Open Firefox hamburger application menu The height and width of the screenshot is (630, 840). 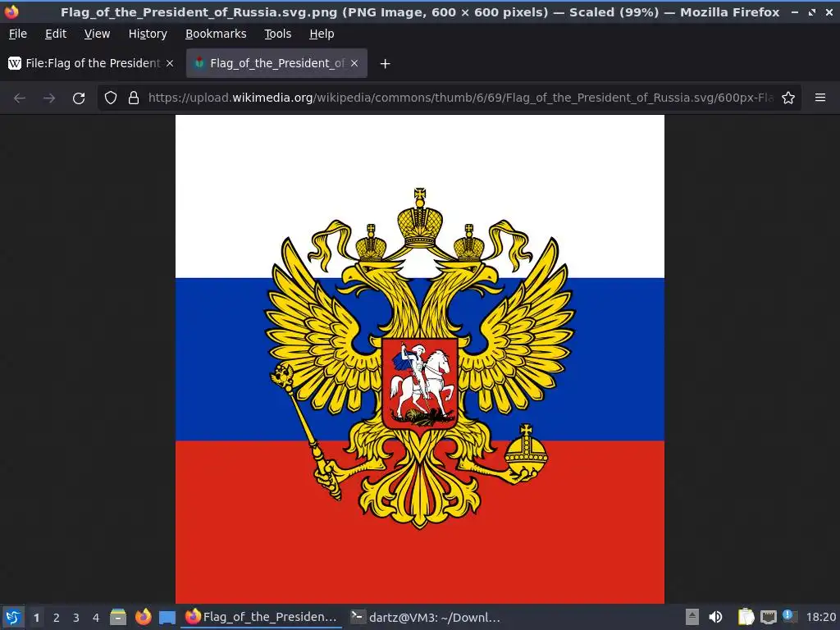click(820, 98)
